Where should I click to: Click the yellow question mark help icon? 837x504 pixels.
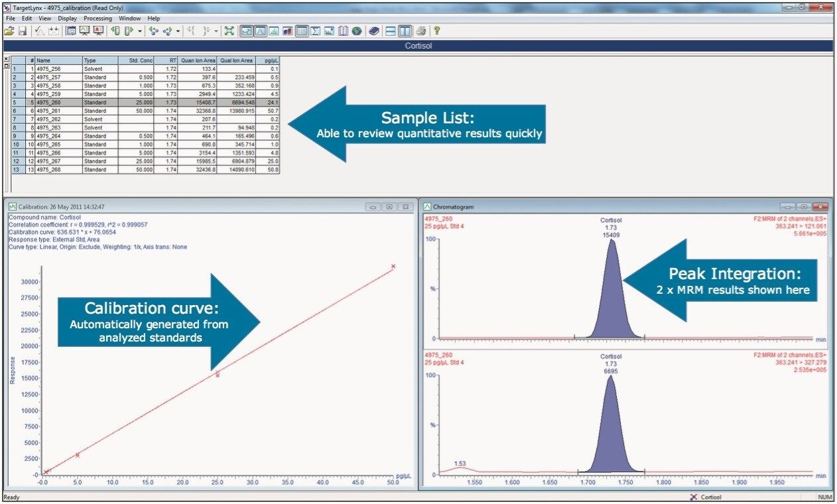[436, 31]
